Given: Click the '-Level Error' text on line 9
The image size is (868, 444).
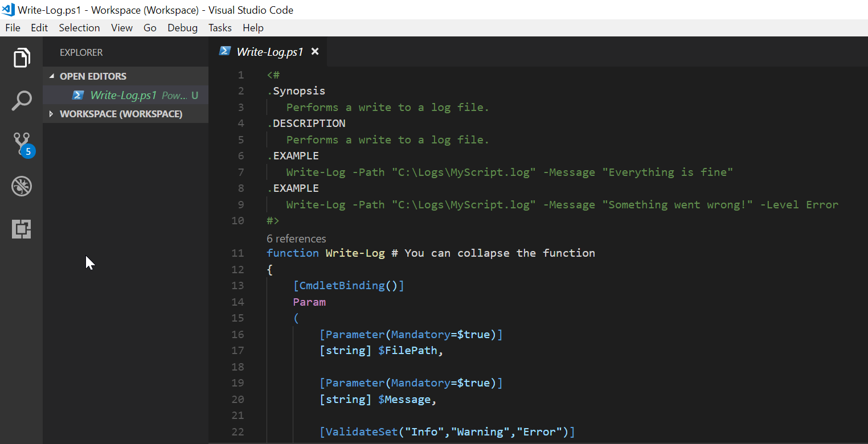Looking at the screenshot, I should point(800,204).
